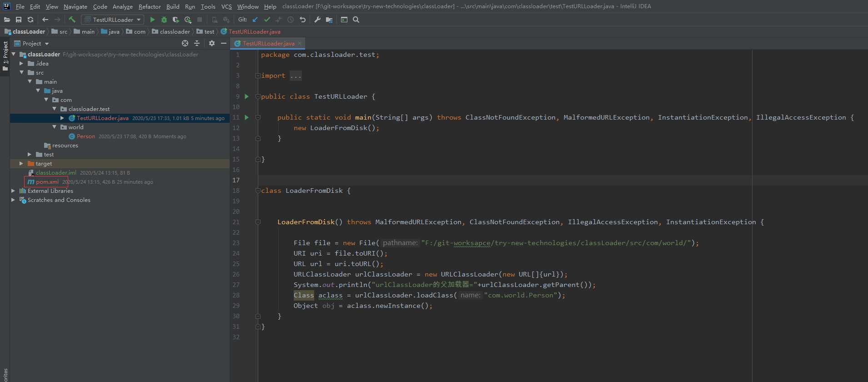Build project with the green hammer icon
868x382 pixels.
pyautogui.click(x=72, y=20)
